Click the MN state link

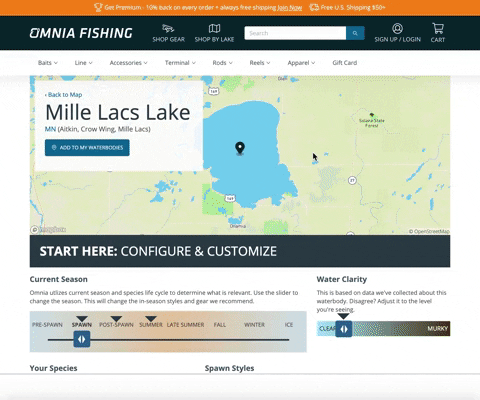tap(50, 129)
